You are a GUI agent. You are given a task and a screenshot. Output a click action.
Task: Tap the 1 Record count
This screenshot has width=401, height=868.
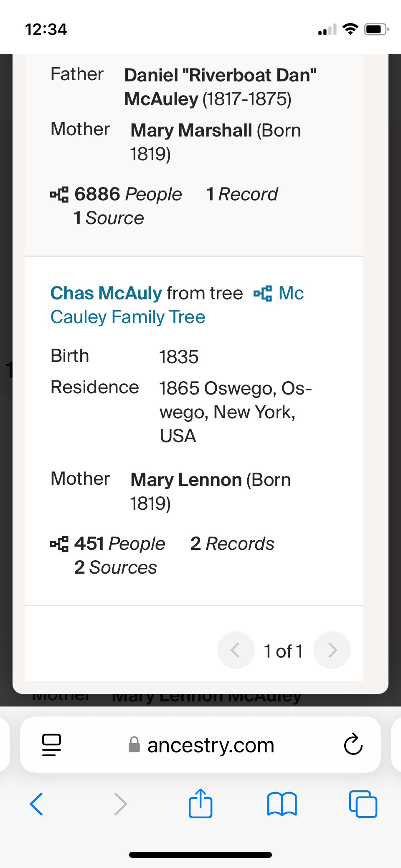tap(242, 194)
